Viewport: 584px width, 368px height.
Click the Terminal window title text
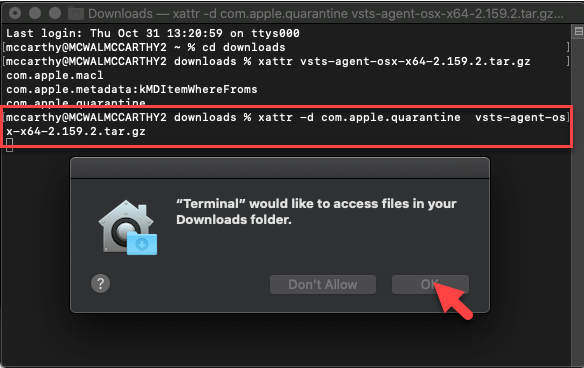click(326, 14)
